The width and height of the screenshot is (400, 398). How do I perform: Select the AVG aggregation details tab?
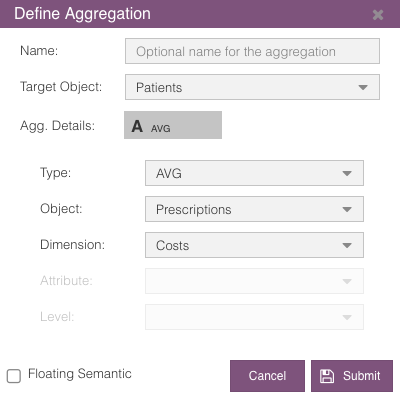coord(173,125)
